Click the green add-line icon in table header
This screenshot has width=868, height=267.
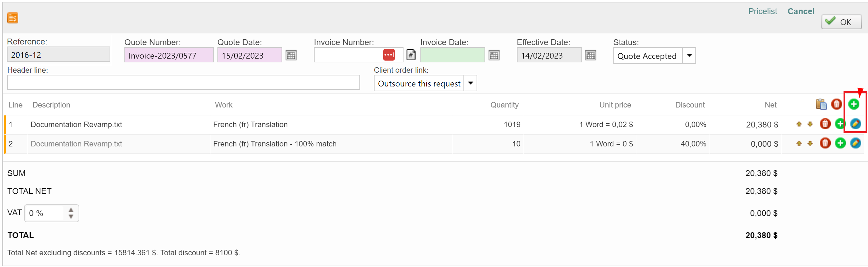(854, 104)
